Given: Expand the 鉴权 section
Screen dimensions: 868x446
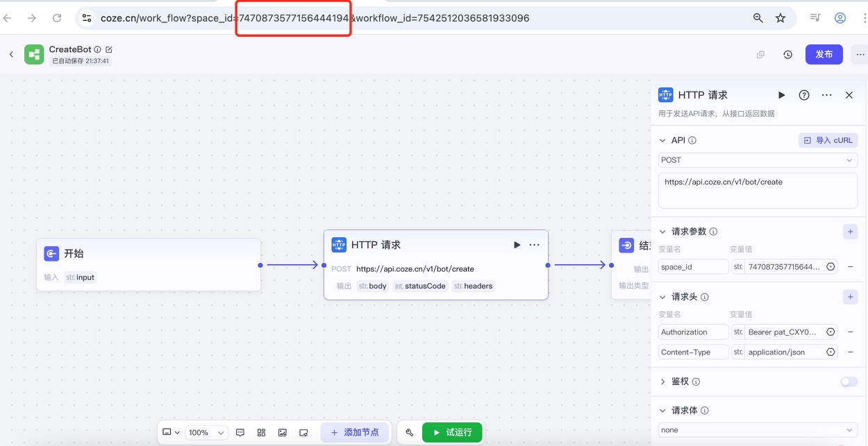Looking at the screenshot, I should (662, 381).
